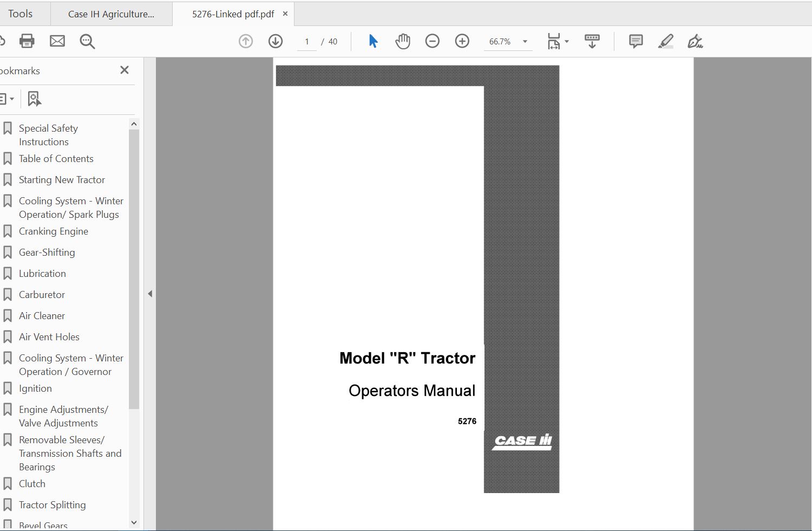
Task: Click the find bookmark icon in the Bookmarks panel
Action: [34, 99]
